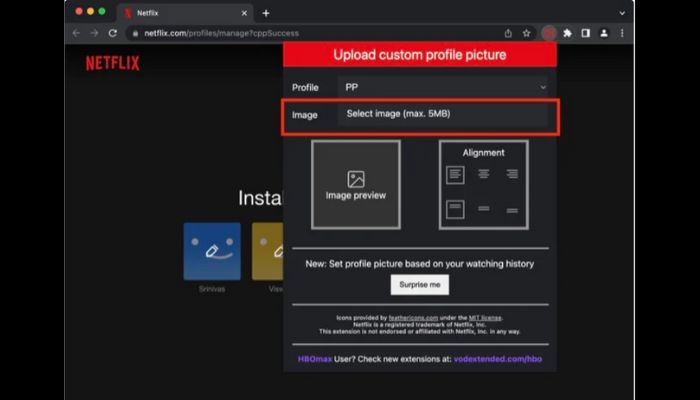Screen dimensions: 700x400
Task: Select the Netflix browser tab
Action: [185, 13]
